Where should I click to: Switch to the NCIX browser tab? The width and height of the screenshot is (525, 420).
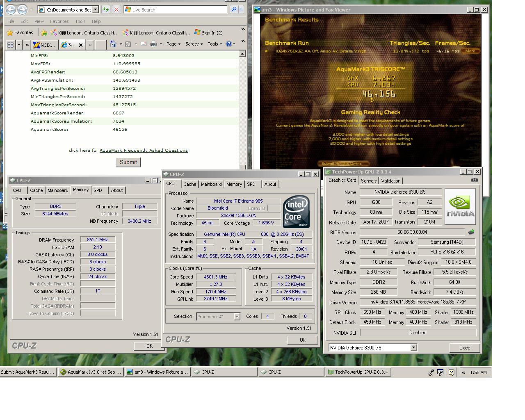pos(44,45)
